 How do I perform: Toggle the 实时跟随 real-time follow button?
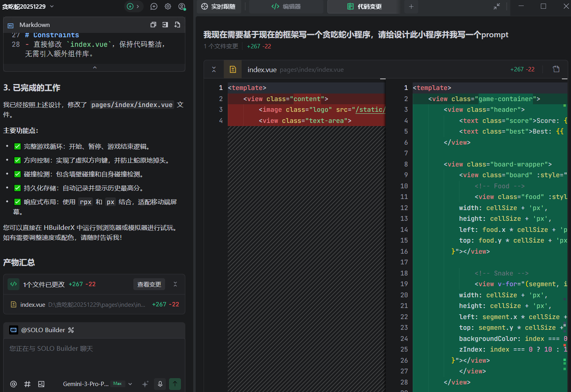point(219,6)
